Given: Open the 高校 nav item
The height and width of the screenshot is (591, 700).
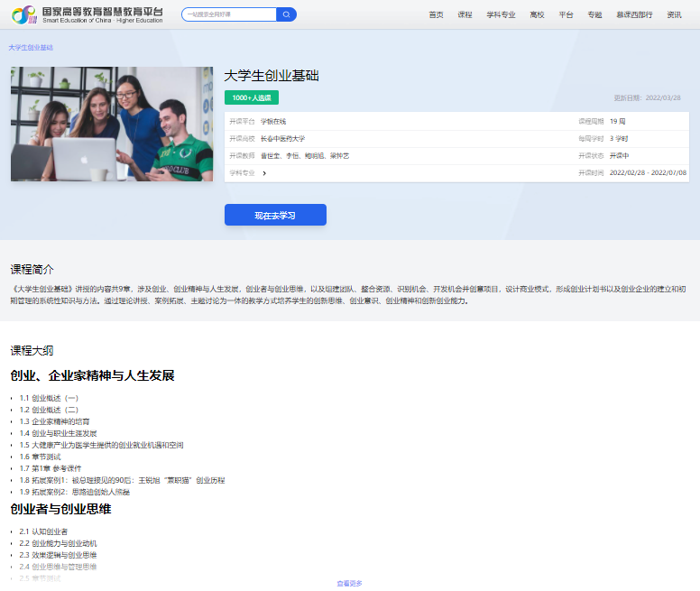Looking at the screenshot, I should (x=537, y=14).
